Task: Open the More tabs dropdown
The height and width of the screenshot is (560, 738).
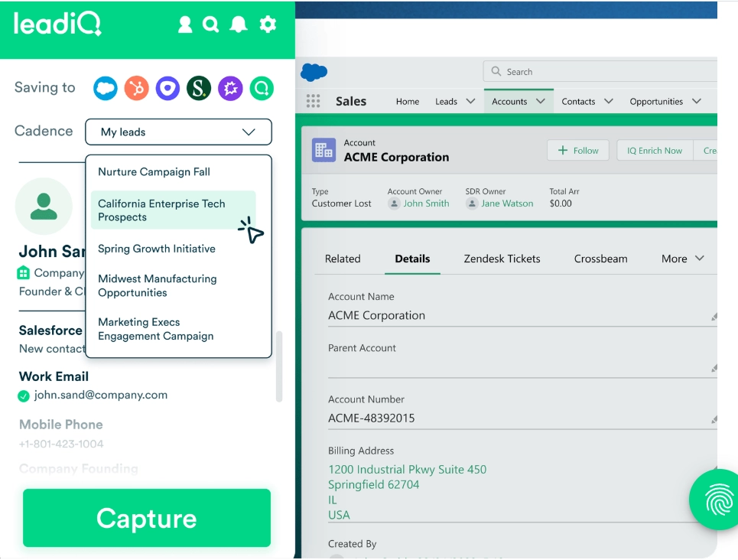Action: click(682, 259)
